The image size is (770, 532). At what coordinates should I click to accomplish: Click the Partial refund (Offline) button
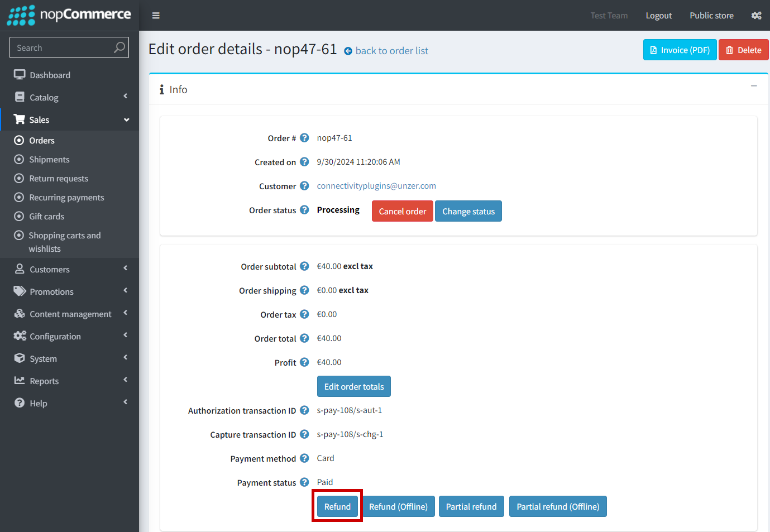click(558, 506)
